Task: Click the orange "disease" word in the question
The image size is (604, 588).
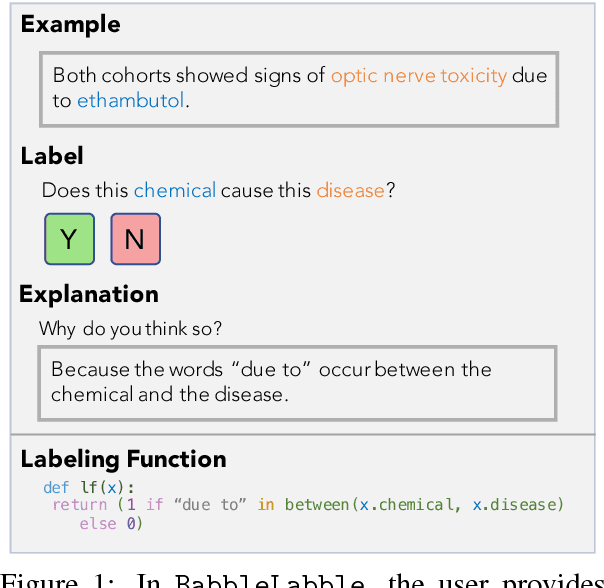Action: 350,189
